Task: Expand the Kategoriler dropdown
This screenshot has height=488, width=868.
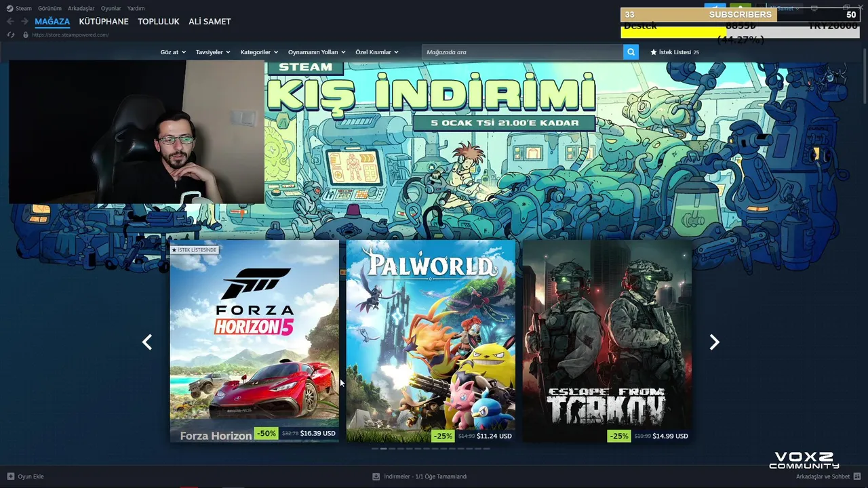Action: [259, 52]
